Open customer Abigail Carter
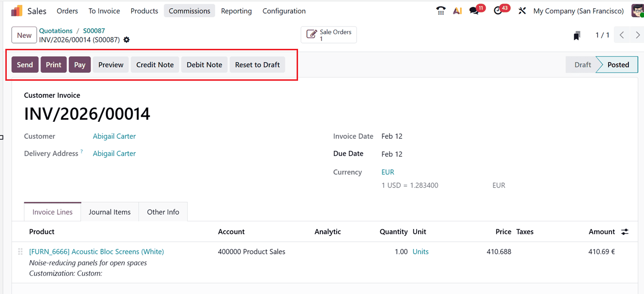 (114, 136)
